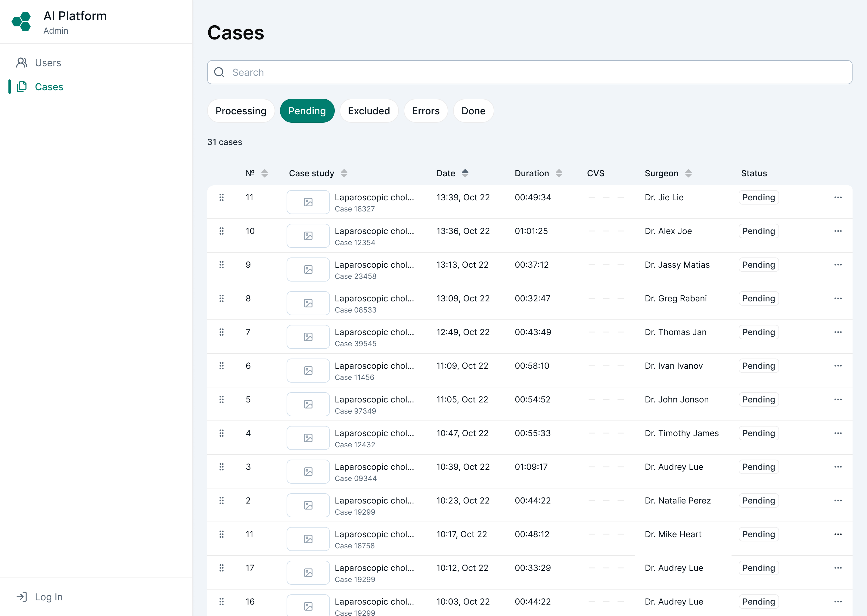867x616 pixels.
Task: Click the Cases document icon in sidebar
Action: coord(22,87)
